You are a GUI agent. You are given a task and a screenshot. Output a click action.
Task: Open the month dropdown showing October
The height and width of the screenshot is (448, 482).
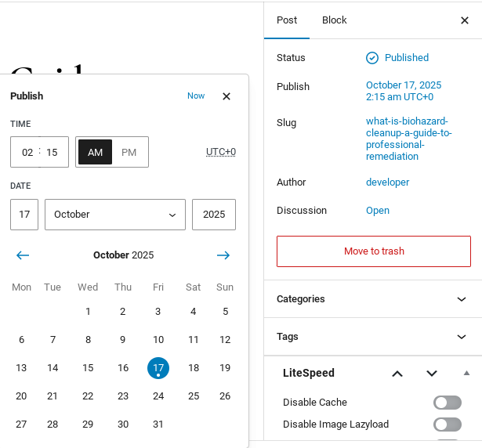tap(115, 215)
